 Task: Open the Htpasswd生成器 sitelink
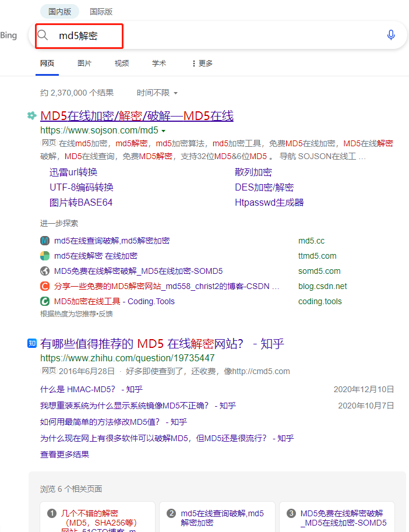(269, 203)
